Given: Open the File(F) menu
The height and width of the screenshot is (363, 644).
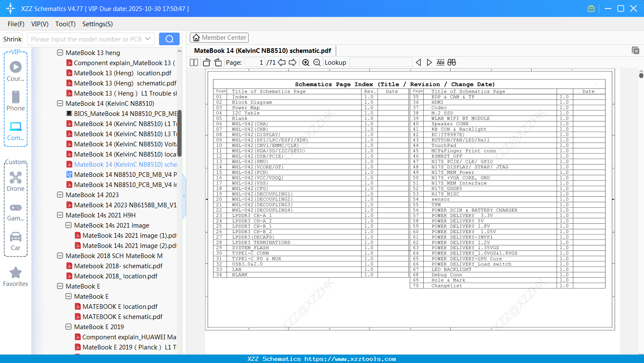Looking at the screenshot, I should 16,24.
